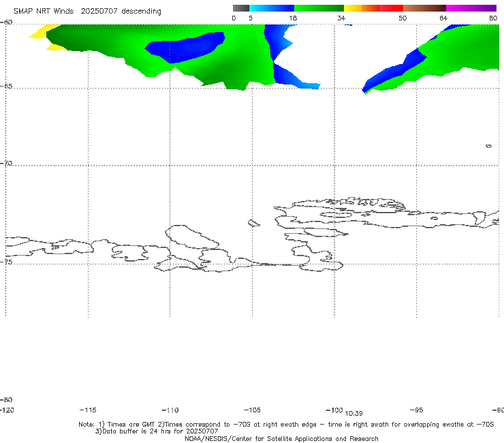Click the longitude label '-100'
This screenshot has height=443, width=504.
pos(334,410)
